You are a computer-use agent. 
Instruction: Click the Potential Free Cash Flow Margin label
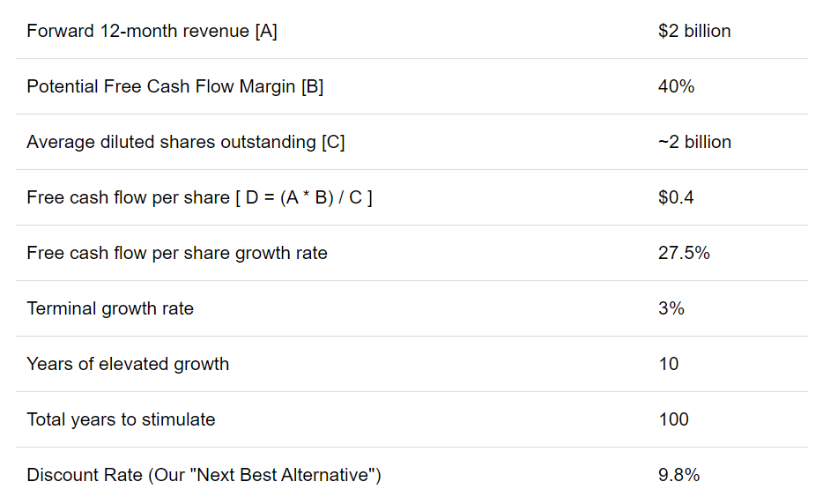point(174,86)
